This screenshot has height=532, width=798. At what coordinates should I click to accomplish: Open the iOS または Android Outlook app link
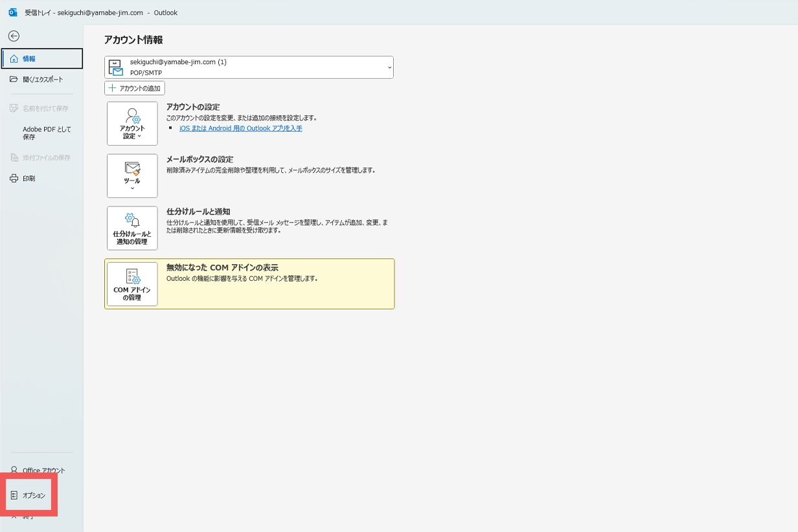[x=240, y=128]
